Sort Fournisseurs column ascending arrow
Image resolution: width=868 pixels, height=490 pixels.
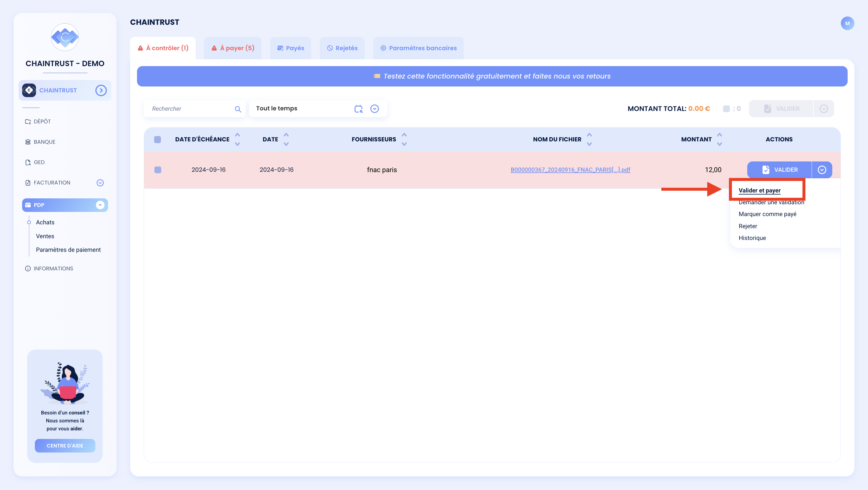[x=404, y=135]
